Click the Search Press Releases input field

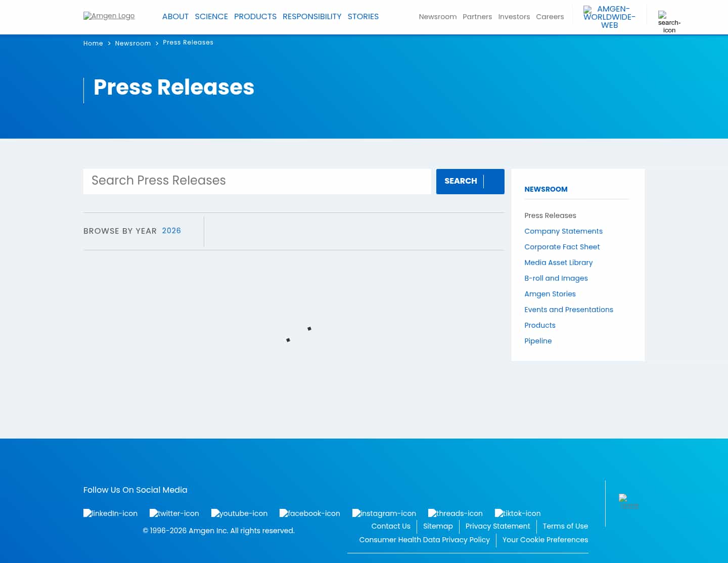point(257,181)
